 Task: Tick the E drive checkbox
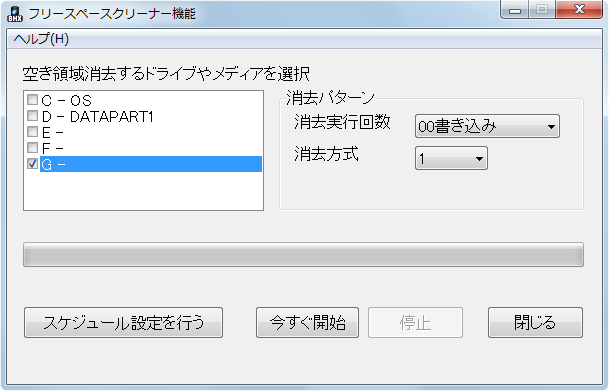click(32, 132)
